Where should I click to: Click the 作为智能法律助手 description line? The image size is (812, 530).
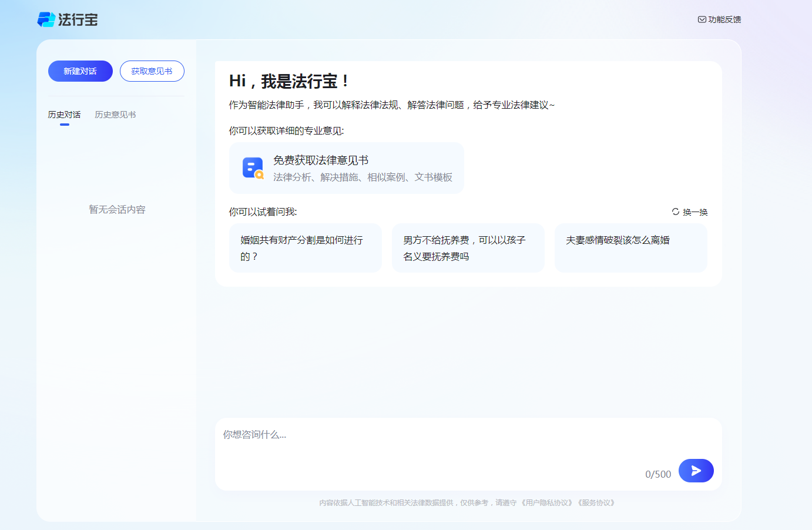point(392,105)
